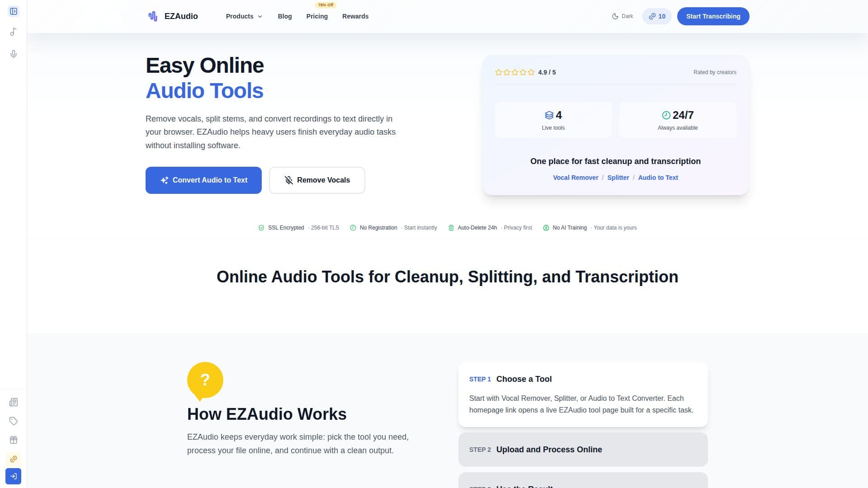
Task: Click the SSL Encrypted shield icon
Action: pyautogui.click(x=261, y=228)
